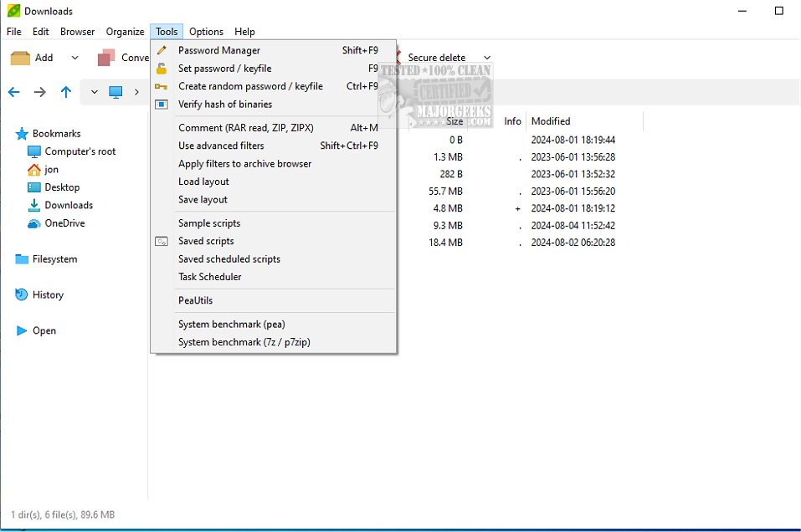Image resolution: width=801 pixels, height=532 pixels.
Task: Click the OneDrive cloud icon
Action: click(x=34, y=223)
